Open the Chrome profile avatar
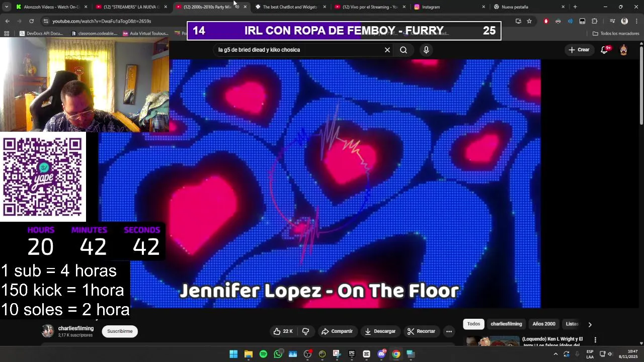 coord(624,21)
